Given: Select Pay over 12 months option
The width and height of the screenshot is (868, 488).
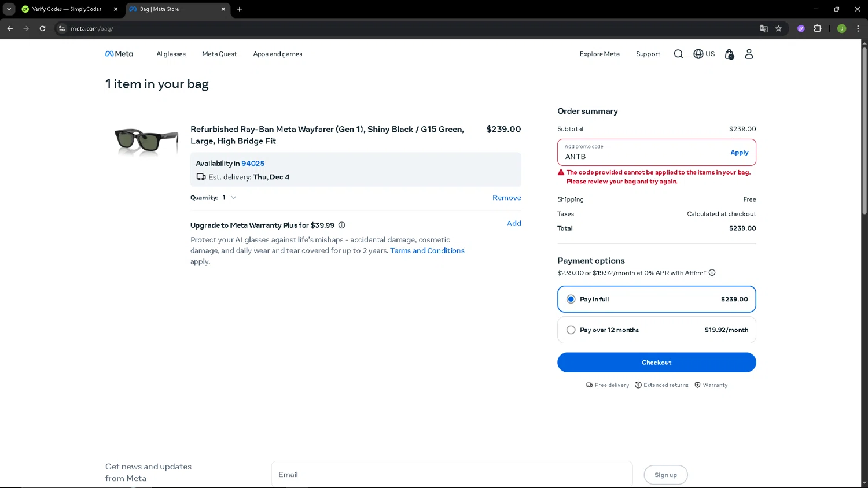Looking at the screenshot, I should [x=571, y=330].
